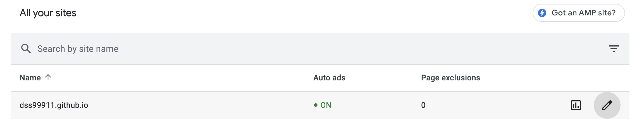This screenshot has height=121, width=644.
Task: Open the filter list icon
Action: pos(614,49)
